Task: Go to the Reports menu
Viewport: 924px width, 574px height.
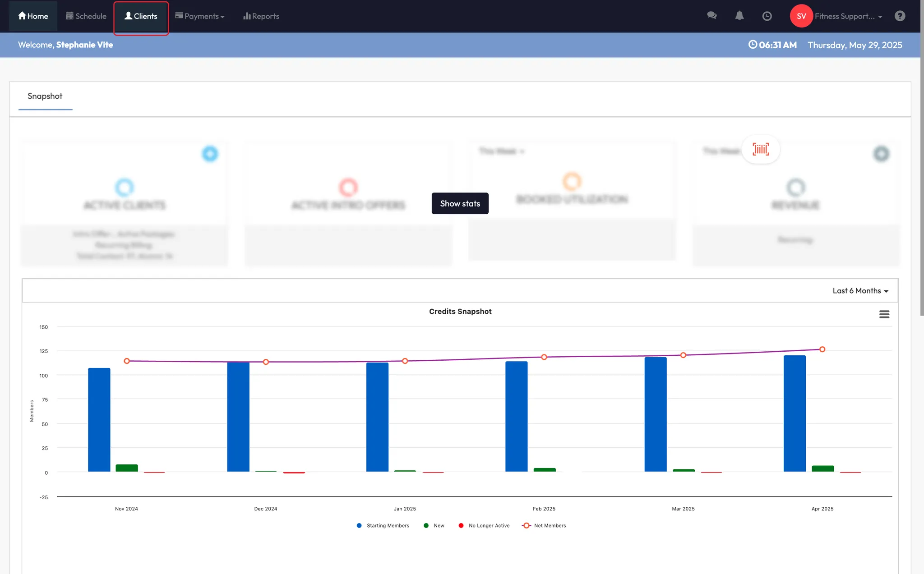Action: pyautogui.click(x=261, y=16)
